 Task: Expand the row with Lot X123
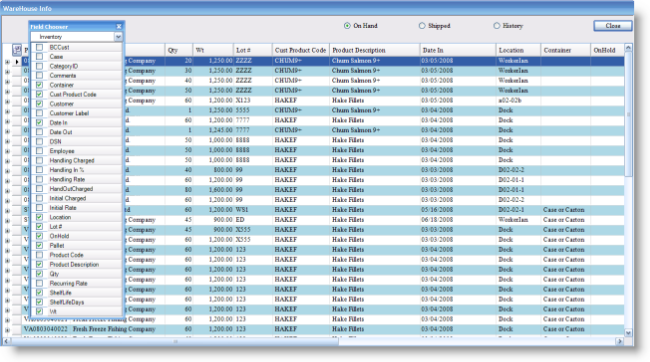coord(7,101)
